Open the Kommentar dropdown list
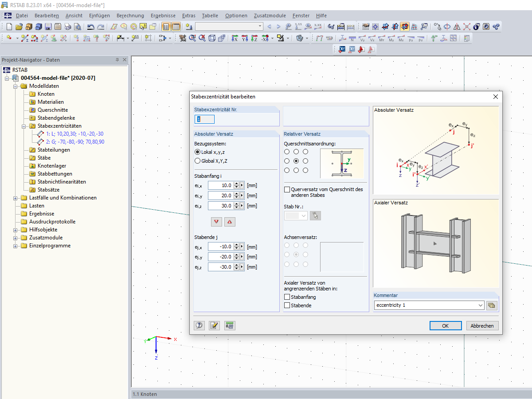Screen dimensions: 532x399 click(x=481, y=305)
